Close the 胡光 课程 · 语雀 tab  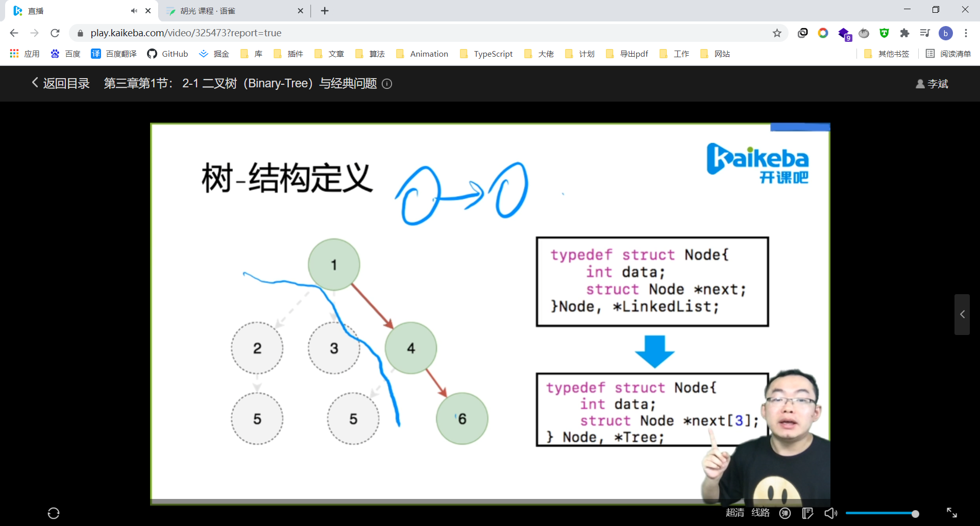point(301,11)
